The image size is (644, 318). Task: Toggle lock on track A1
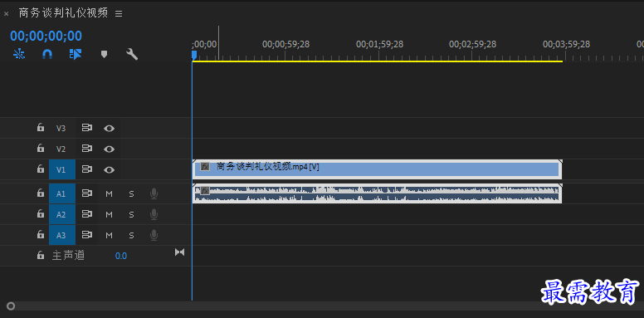coord(40,193)
